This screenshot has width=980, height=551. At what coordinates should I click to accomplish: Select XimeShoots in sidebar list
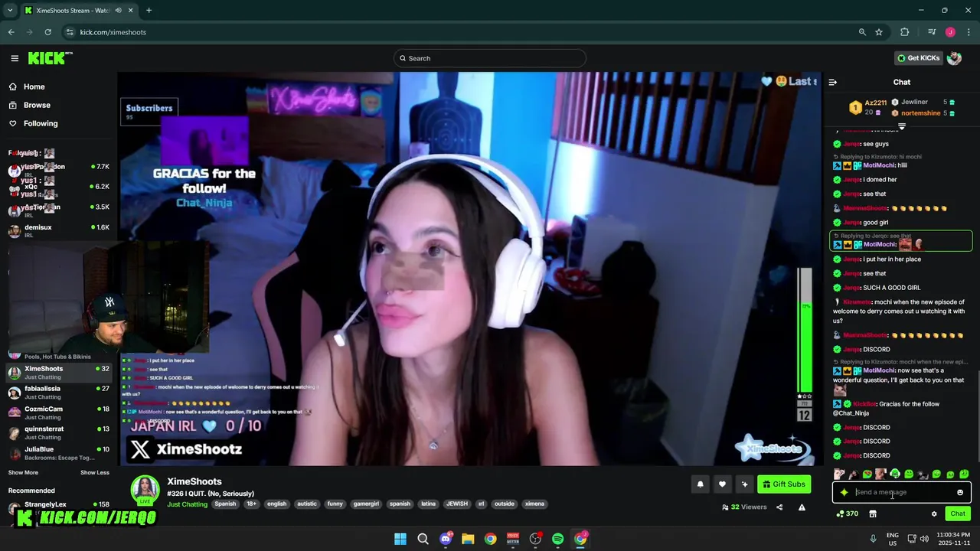(x=58, y=372)
